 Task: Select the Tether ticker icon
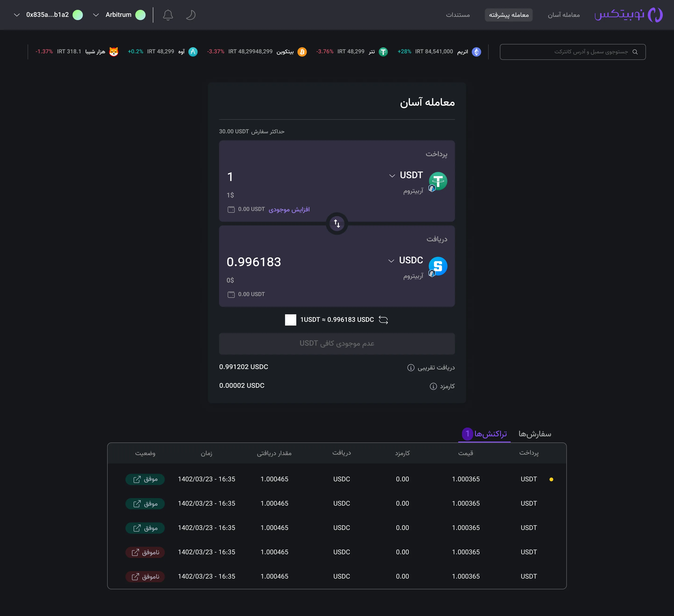point(383,52)
